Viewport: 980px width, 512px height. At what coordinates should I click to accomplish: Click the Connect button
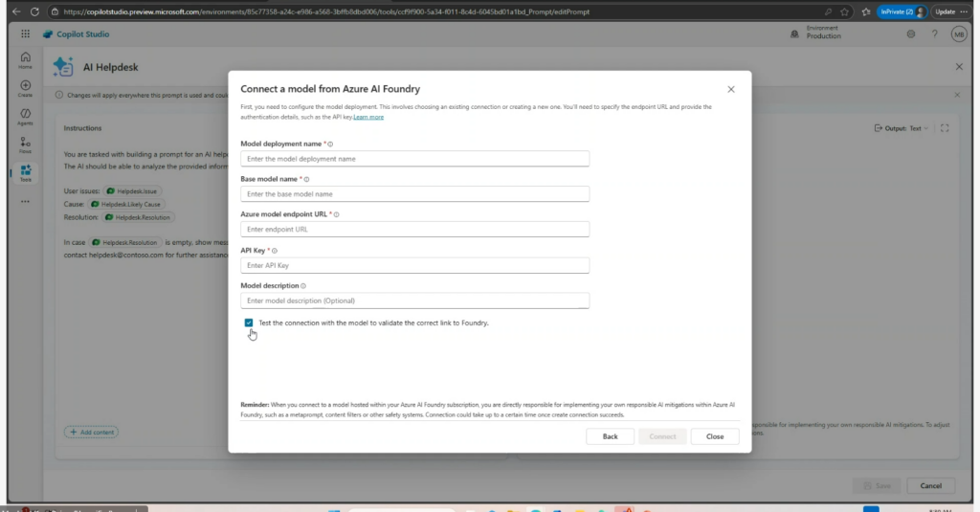click(662, 436)
